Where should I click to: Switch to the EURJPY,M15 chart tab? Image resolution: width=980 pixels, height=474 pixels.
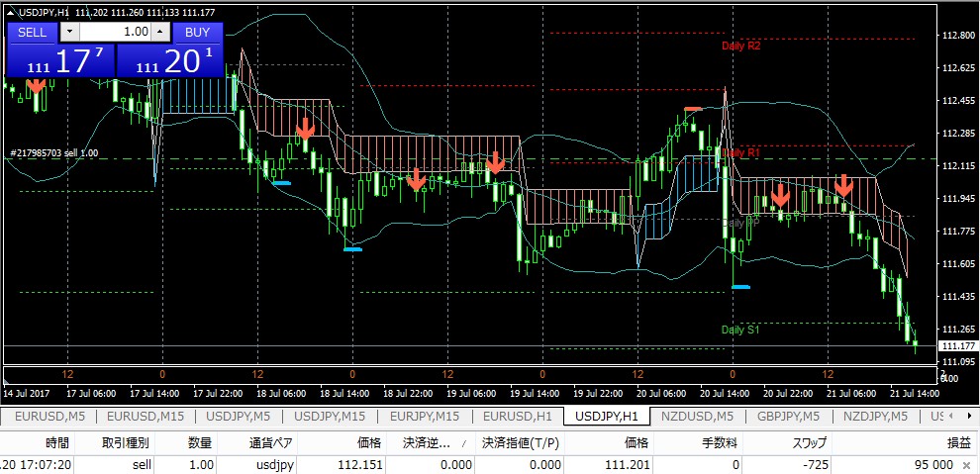(x=424, y=416)
